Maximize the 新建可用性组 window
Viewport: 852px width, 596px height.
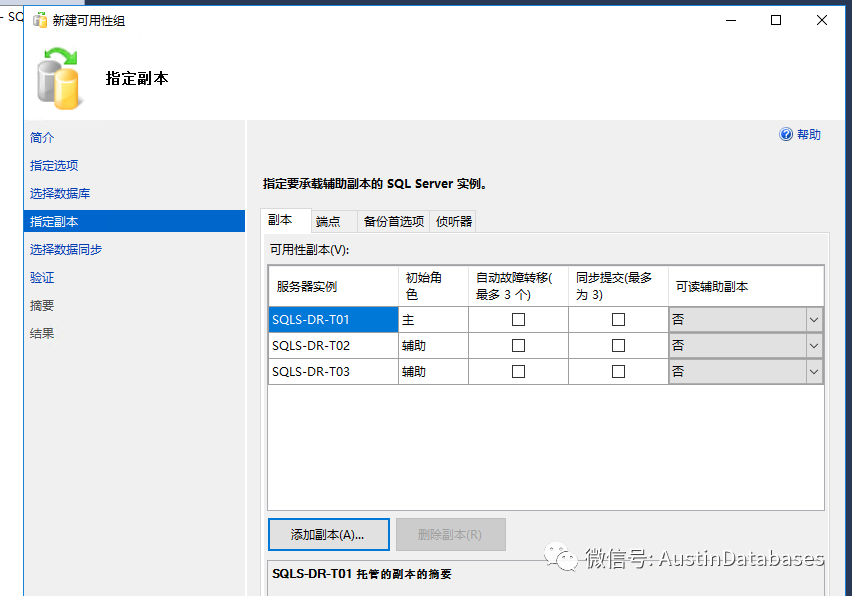coord(776,20)
